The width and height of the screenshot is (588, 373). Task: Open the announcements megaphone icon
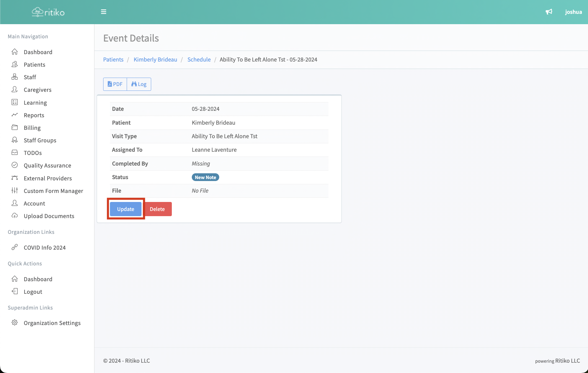pyautogui.click(x=549, y=12)
